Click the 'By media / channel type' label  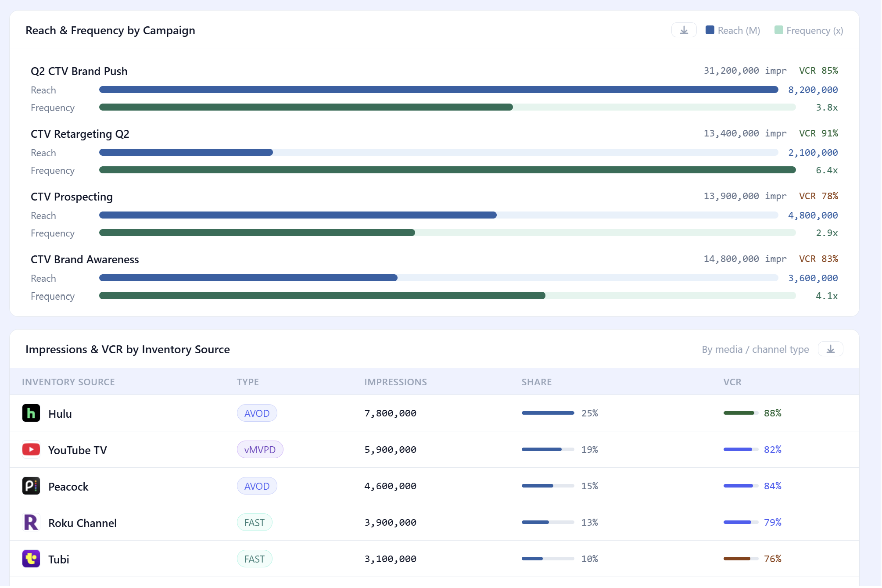755,350
